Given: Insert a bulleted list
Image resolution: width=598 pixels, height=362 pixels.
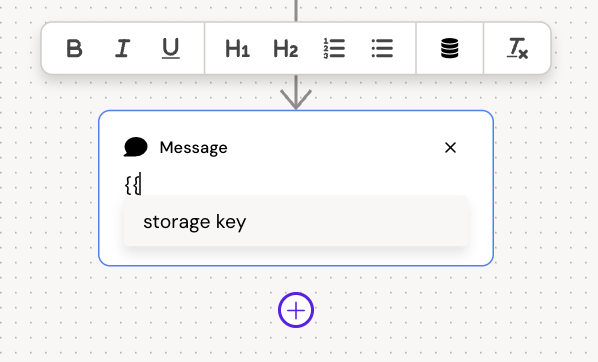Looking at the screenshot, I should click(x=382, y=48).
